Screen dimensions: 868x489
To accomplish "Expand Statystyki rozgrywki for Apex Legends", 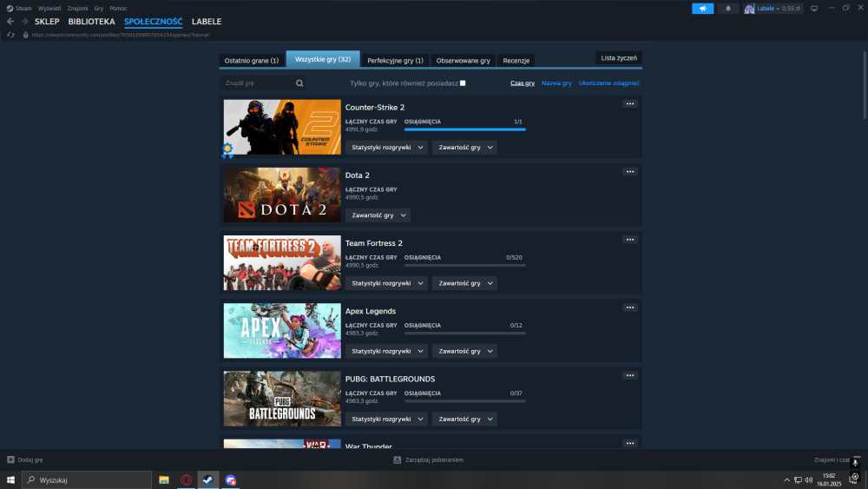I will [386, 351].
